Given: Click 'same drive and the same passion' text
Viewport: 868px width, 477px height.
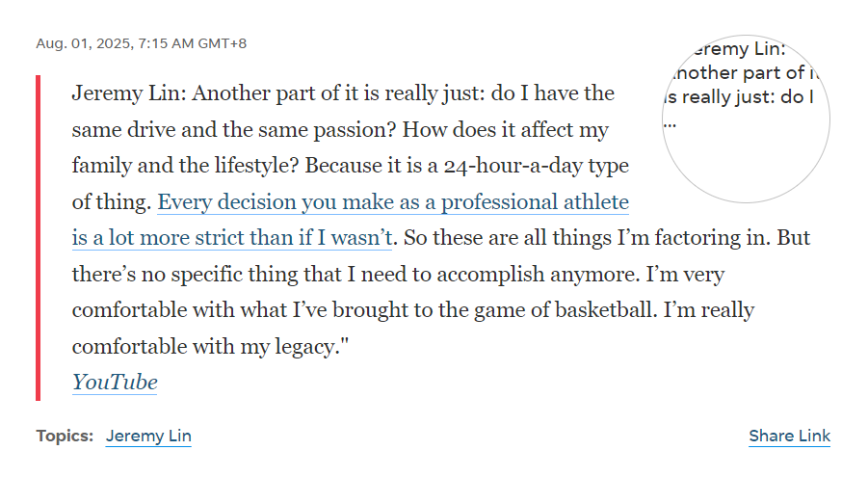Looking at the screenshot, I should point(234,130).
